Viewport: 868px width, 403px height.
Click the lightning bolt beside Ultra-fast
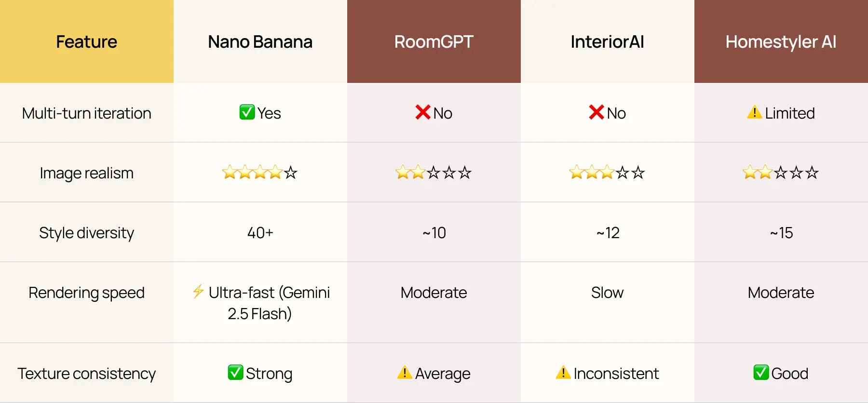tap(198, 291)
